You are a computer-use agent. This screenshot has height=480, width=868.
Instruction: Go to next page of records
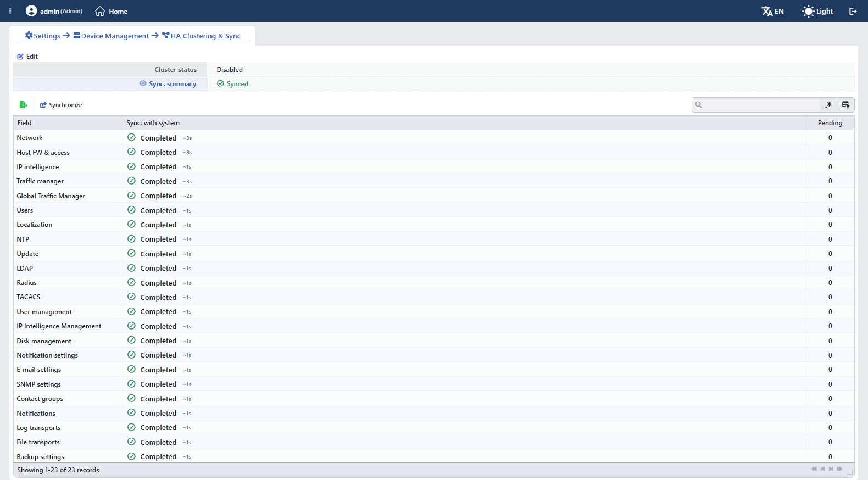(x=831, y=469)
